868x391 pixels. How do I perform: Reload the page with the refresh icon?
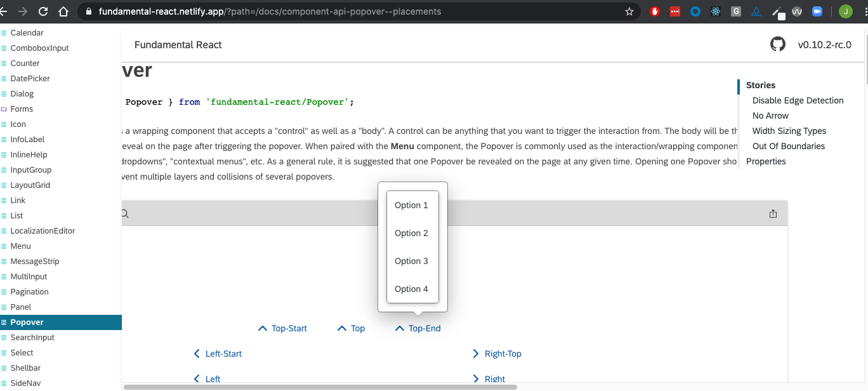pyautogui.click(x=43, y=11)
